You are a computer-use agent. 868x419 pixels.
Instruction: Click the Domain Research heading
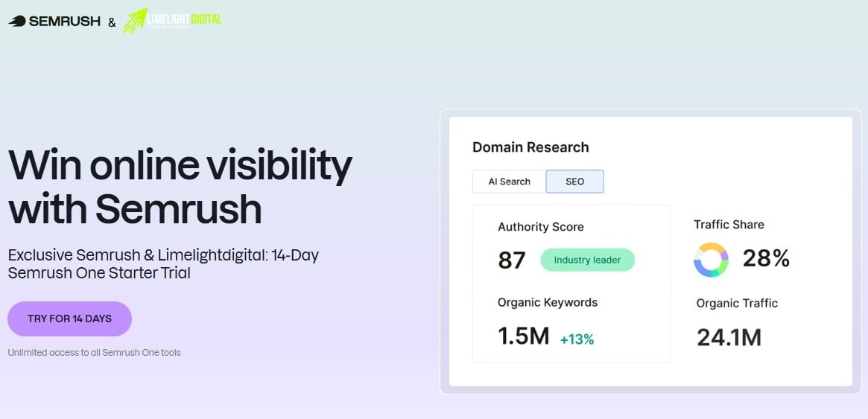530,147
